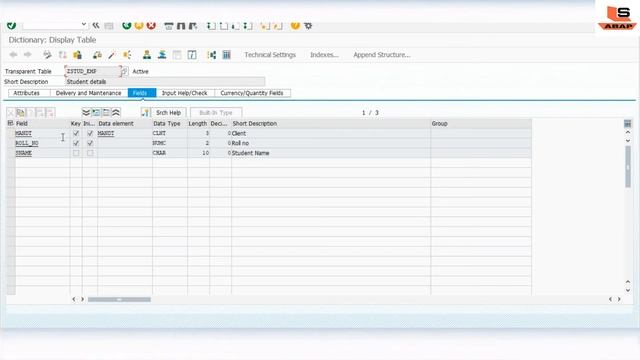This screenshot has width=640, height=360.
Task: Toggle Key checkbox for MANDT row
Action: click(x=76, y=133)
